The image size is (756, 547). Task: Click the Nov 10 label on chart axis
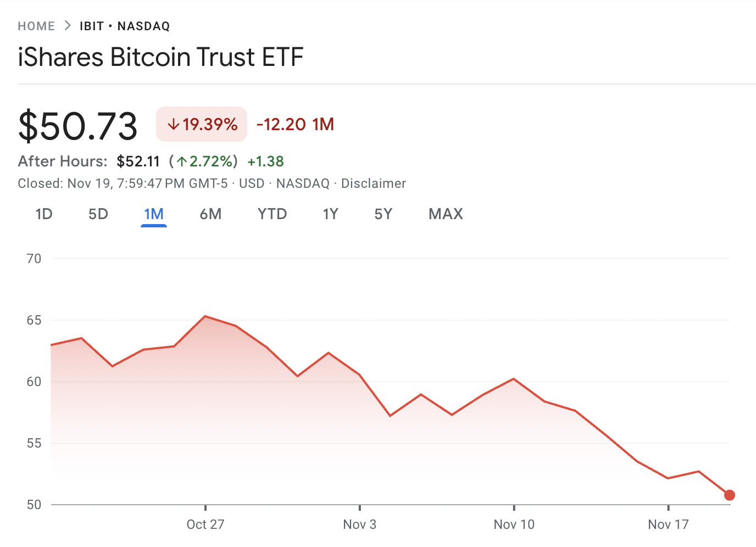pos(514,524)
